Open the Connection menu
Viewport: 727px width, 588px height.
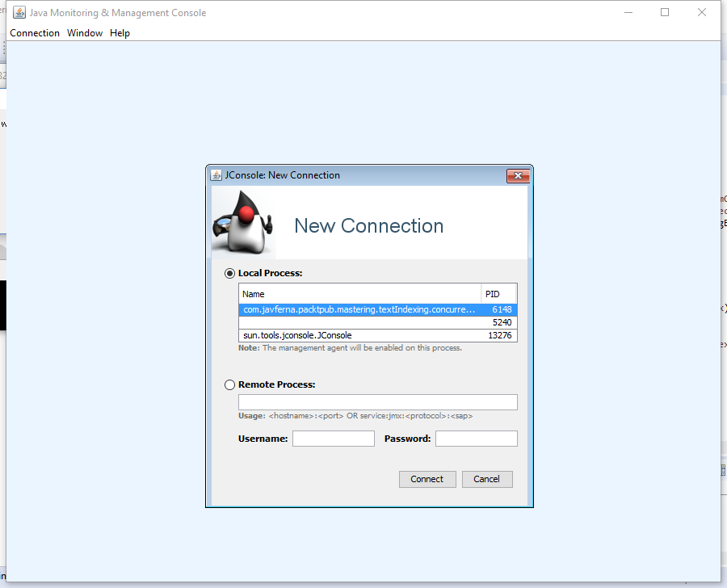[x=35, y=33]
